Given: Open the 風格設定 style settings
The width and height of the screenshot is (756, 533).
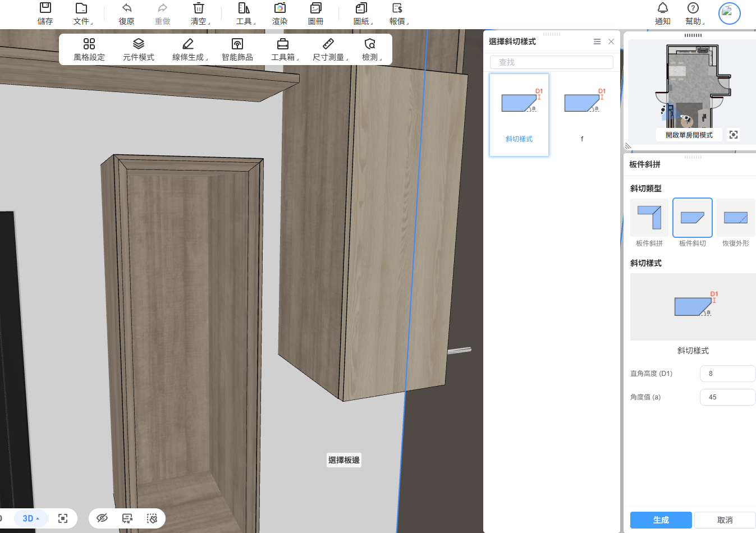Looking at the screenshot, I should click(89, 49).
